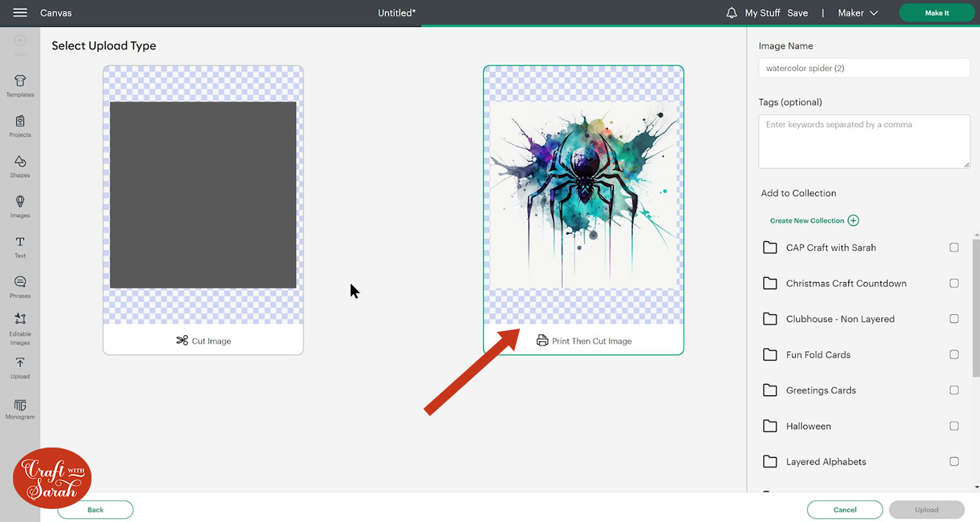Open the Maker machine dropdown
980x522 pixels.
(x=858, y=13)
